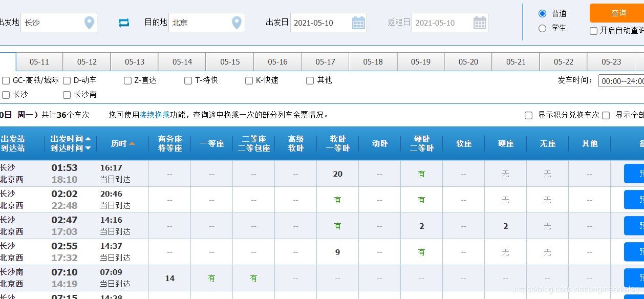This screenshot has height=299, width=644.
Task: Book the 02:47 departure train
Action: tap(634, 226)
